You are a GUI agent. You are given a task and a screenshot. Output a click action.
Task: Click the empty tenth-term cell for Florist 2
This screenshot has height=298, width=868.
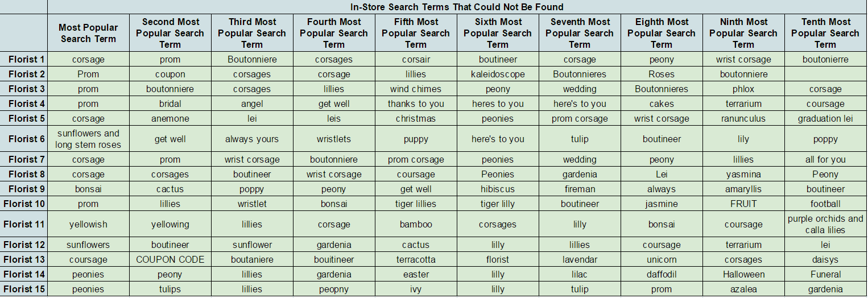[x=825, y=74]
